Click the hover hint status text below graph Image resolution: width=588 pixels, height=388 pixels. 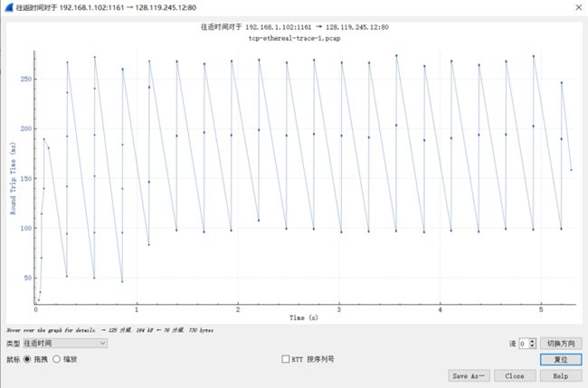pos(109,330)
